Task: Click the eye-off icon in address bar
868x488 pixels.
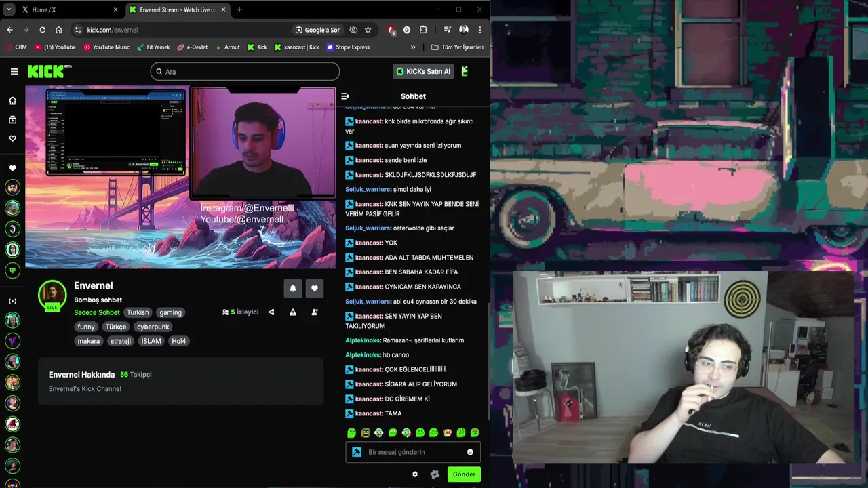Action: point(353,30)
